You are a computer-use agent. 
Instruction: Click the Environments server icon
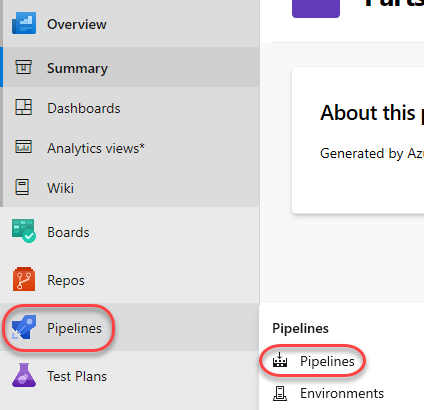coord(280,393)
